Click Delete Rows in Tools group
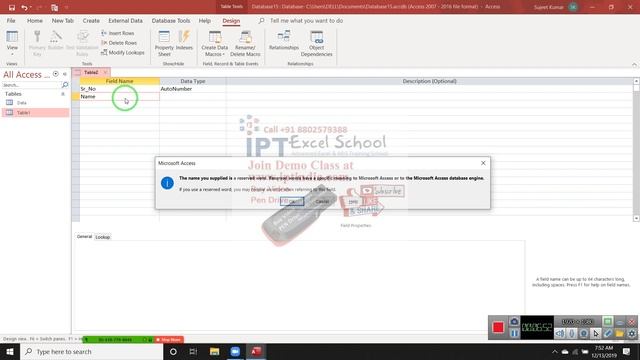 tap(119, 43)
